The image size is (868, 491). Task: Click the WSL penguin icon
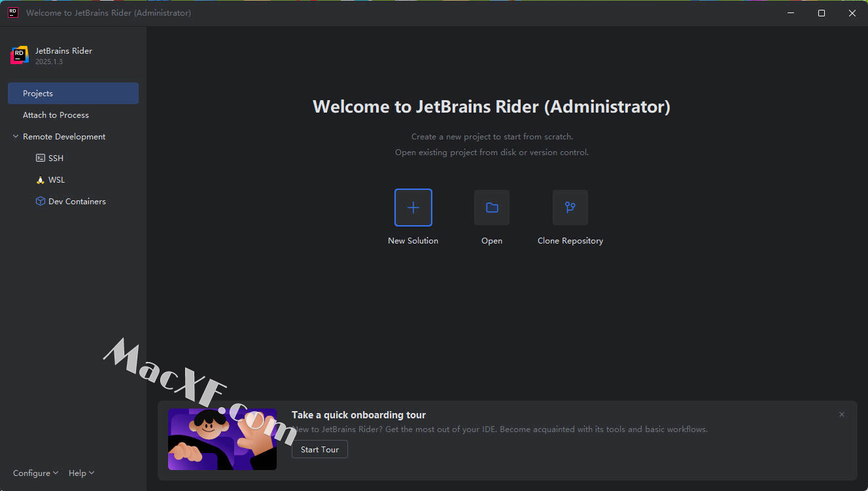point(41,180)
